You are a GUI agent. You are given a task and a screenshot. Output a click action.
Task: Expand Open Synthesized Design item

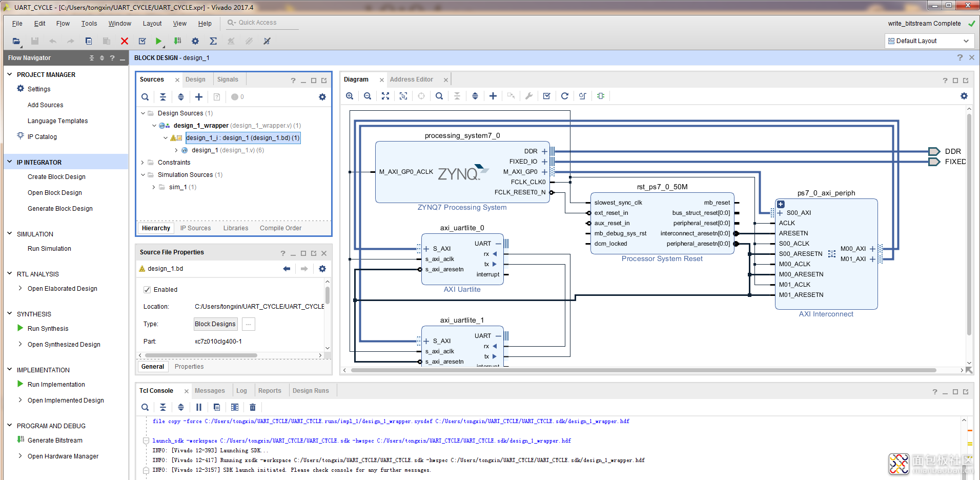(x=20, y=344)
